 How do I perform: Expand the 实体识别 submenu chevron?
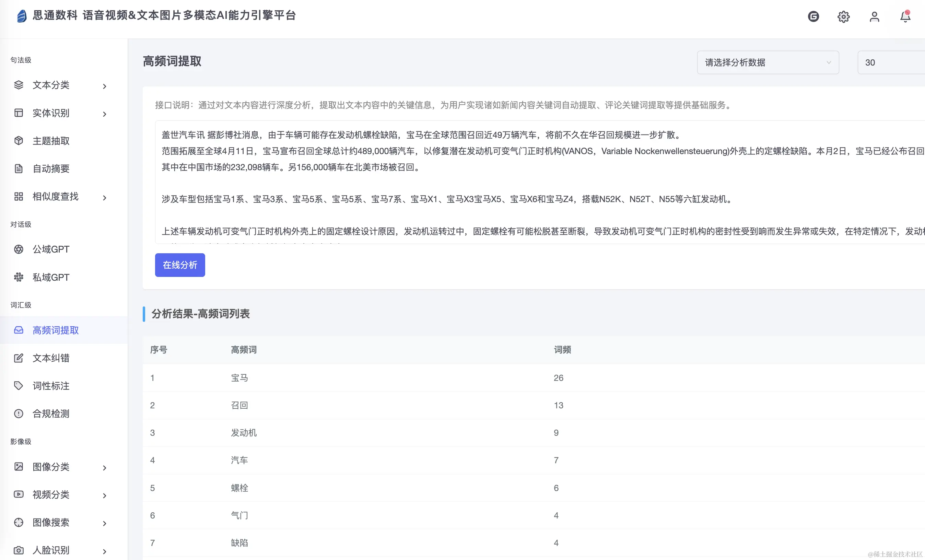point(105,114)
